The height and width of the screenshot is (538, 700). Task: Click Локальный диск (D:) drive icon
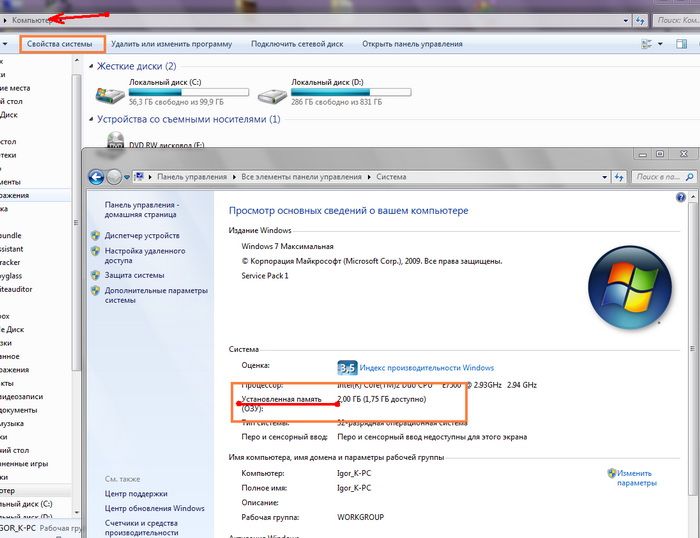272,95
